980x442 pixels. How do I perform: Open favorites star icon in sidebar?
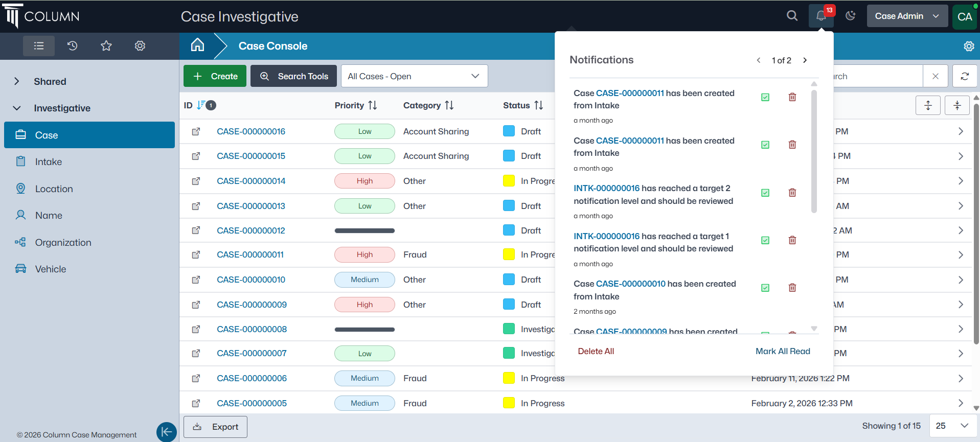click(106, 46)
